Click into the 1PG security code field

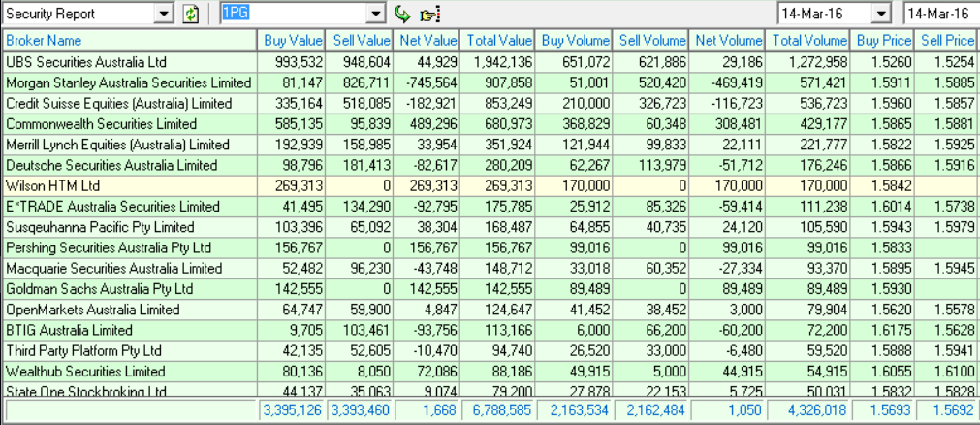(x=294, y=14)
